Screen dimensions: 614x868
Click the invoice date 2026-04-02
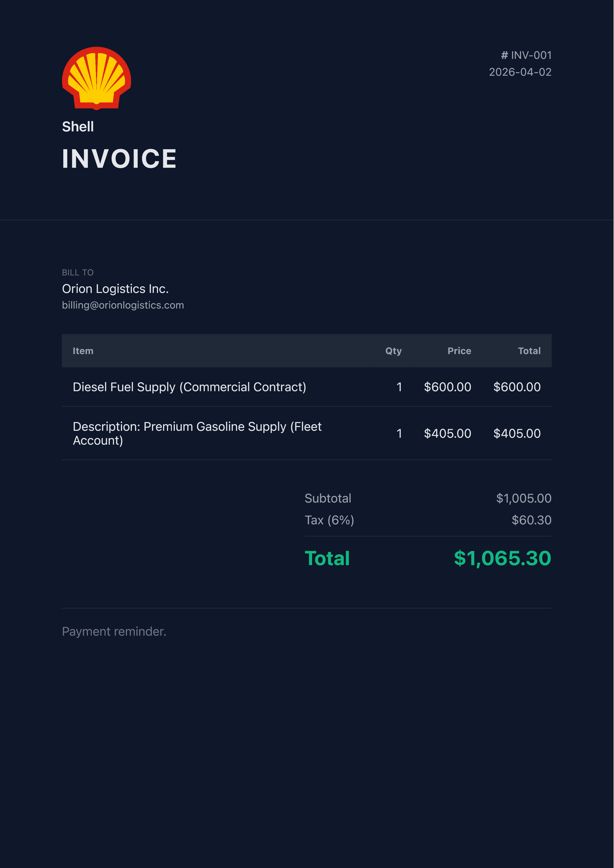(x=520, y=72)
